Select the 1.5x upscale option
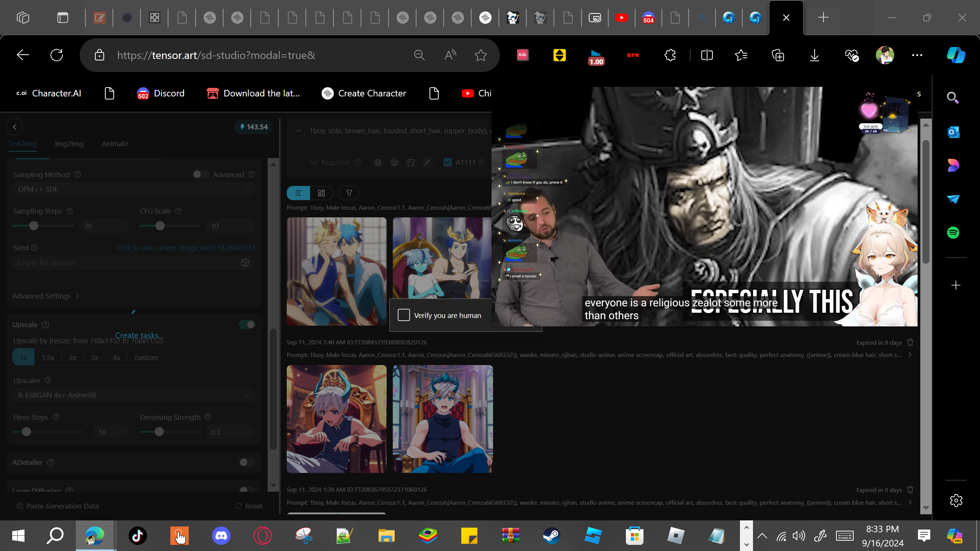Viewport: 980px width, 551px height. pyautogui.click(x=48, y=357)
